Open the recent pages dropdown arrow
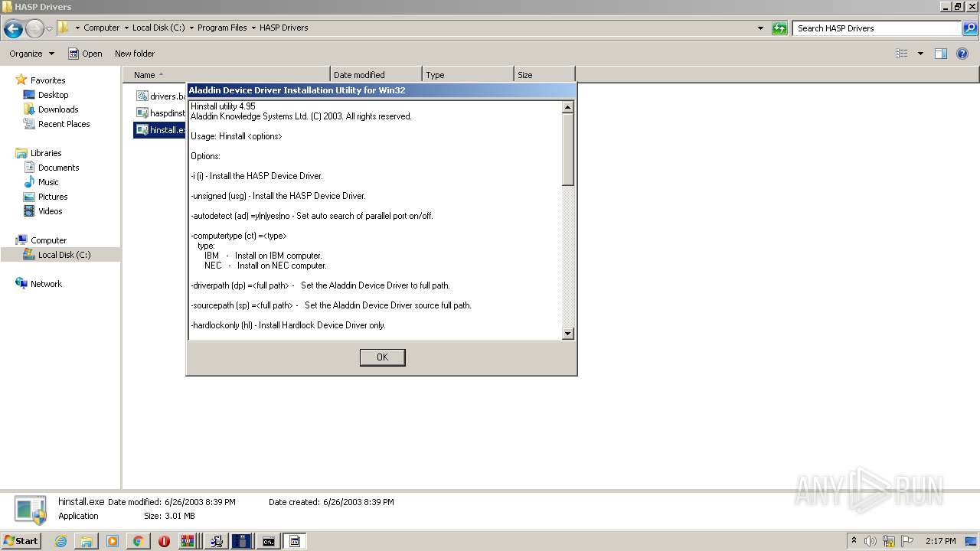 pos(50,29)
